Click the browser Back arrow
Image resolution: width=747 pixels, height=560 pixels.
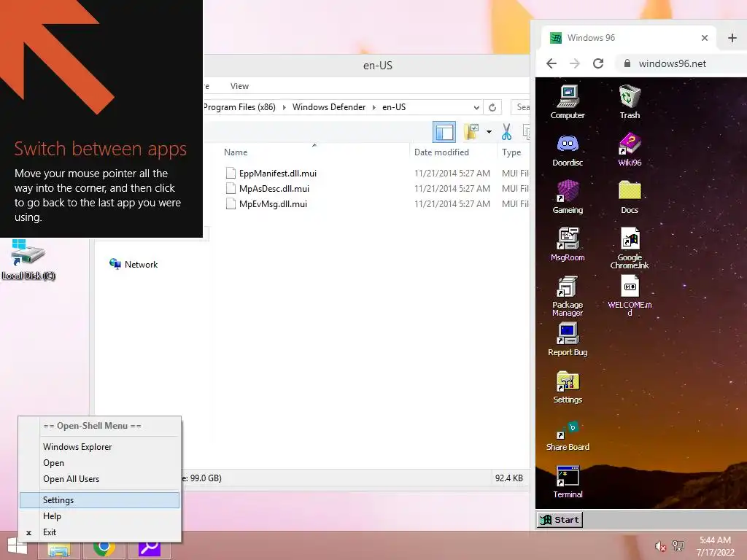(551, 63)
